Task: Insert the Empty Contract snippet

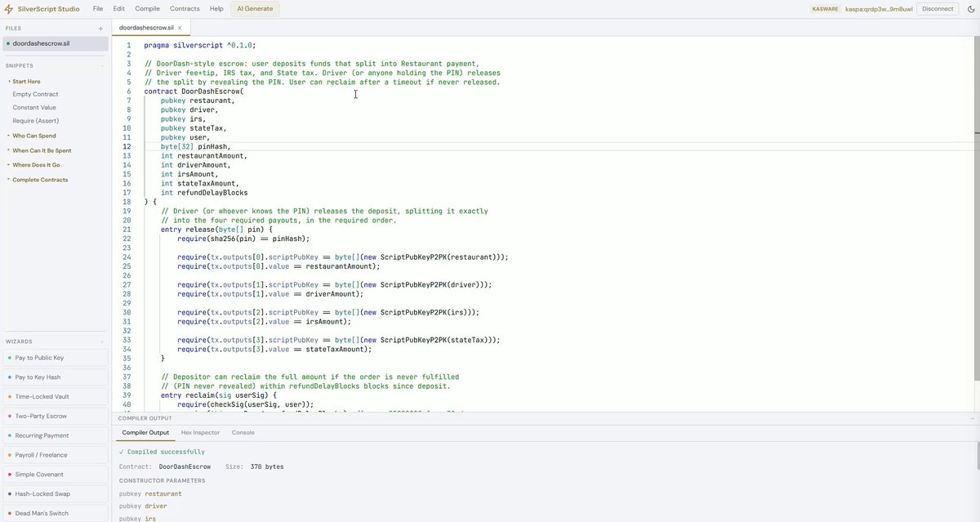Action: coord(35,94)
